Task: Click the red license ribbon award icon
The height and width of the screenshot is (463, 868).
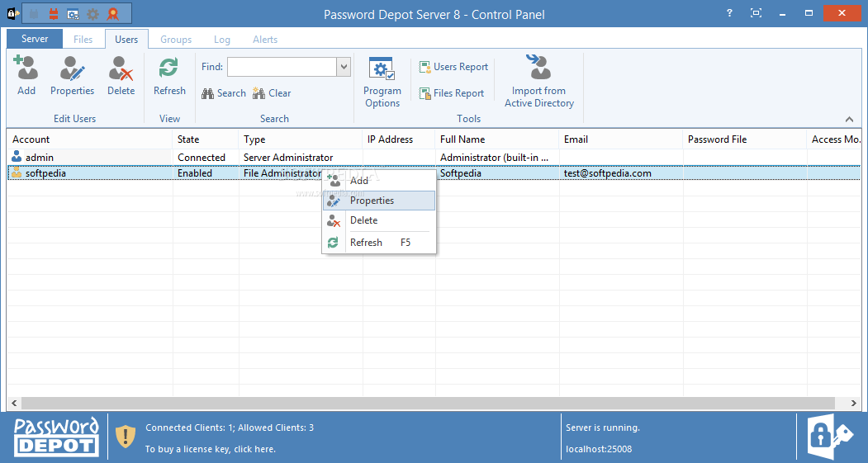Action: coord(113,14)
